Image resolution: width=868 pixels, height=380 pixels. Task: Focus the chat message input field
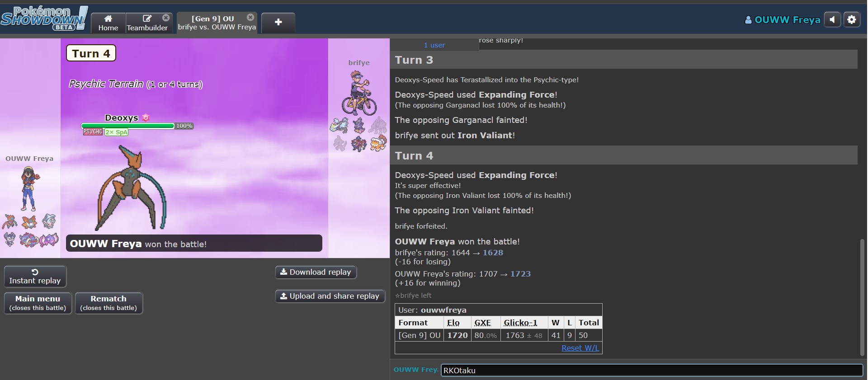click(x=651, y=370)
